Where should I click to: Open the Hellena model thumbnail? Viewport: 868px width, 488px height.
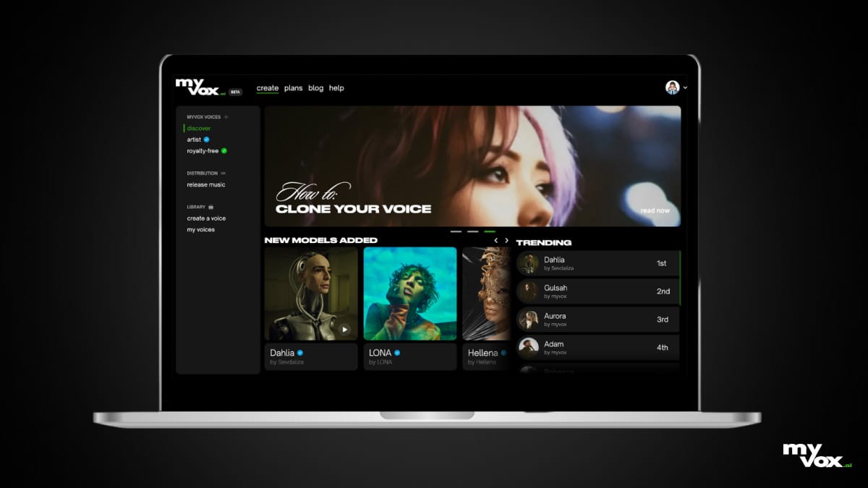486,294
